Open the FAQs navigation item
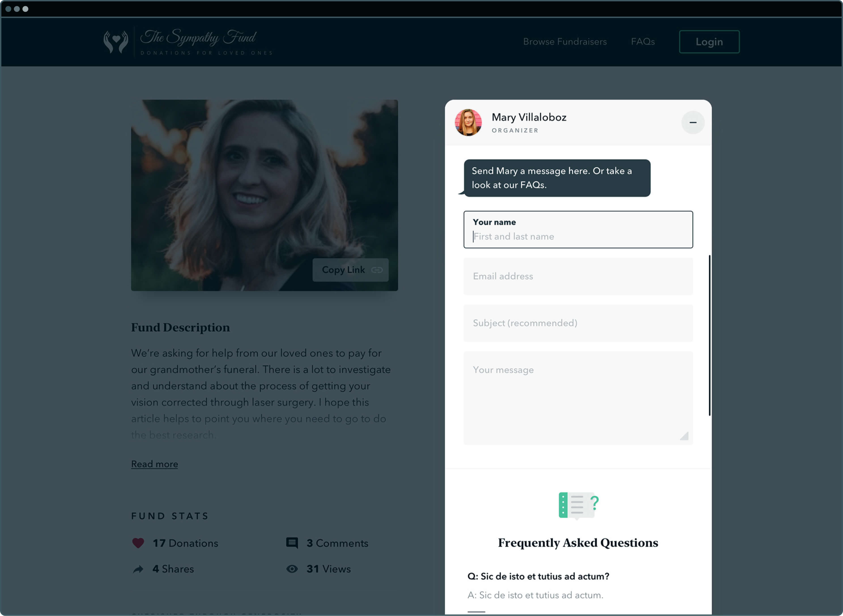The image size is (843, 616). point(643,42)
